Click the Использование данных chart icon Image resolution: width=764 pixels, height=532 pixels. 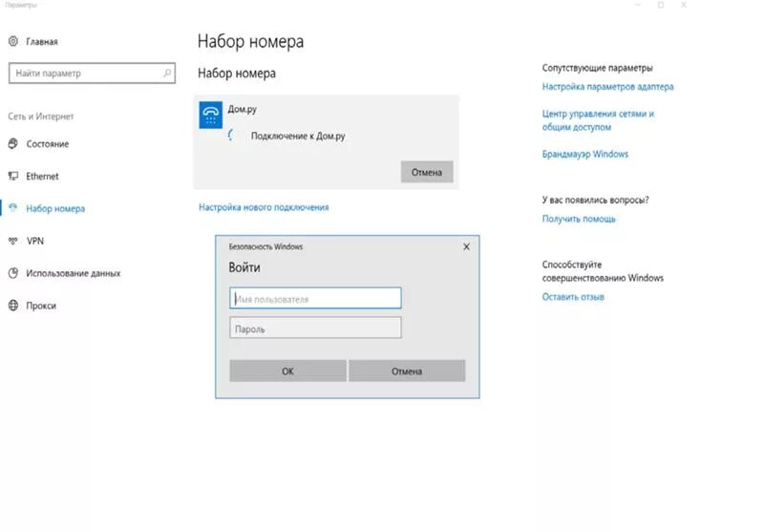click(x=13, y=273)
